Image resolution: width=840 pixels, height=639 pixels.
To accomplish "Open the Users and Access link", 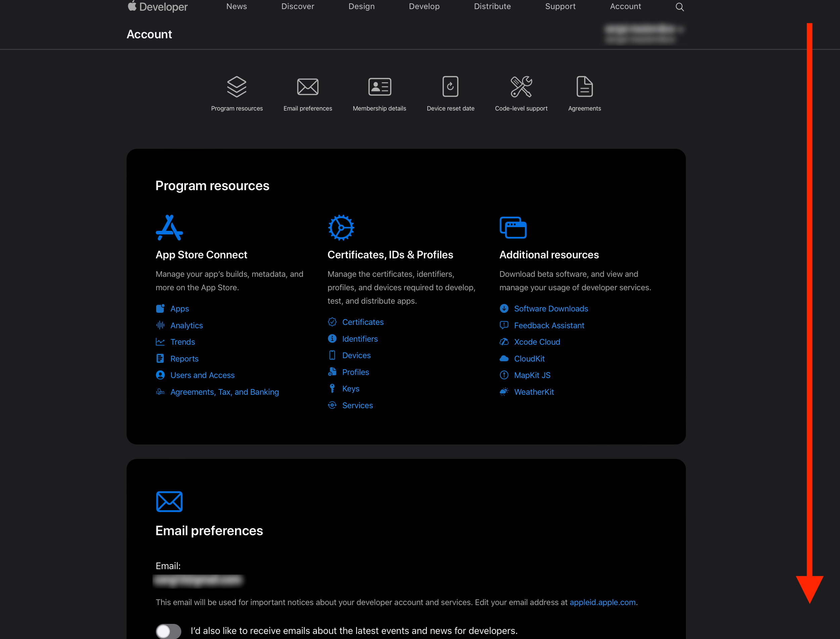I will 202,375.
